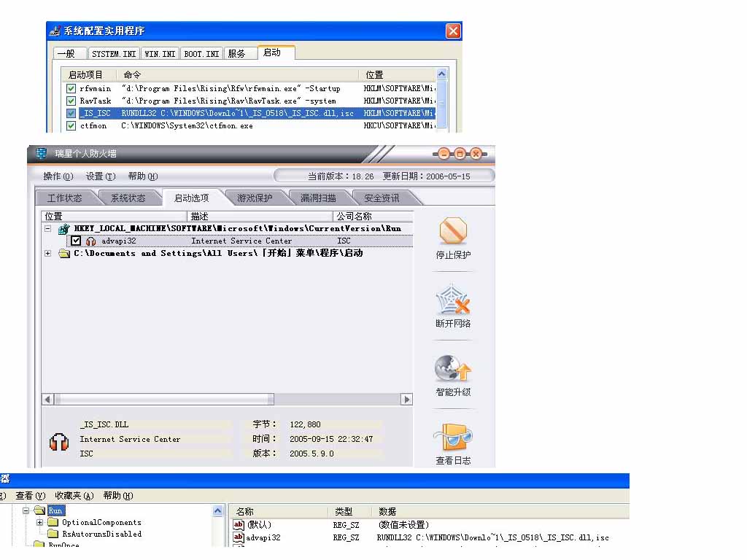747x560 pixels.
Task: Click the registry tree scroll up arrow
Action: [217, 511]
